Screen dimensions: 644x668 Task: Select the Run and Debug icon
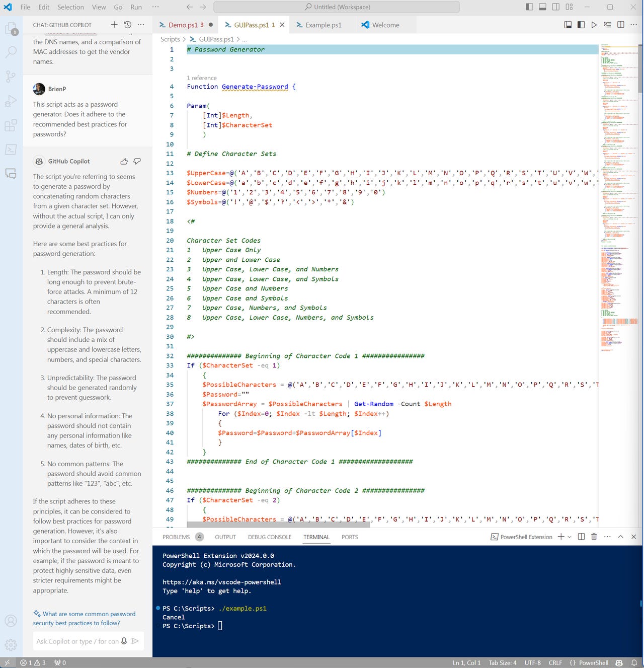click(11, 101)
